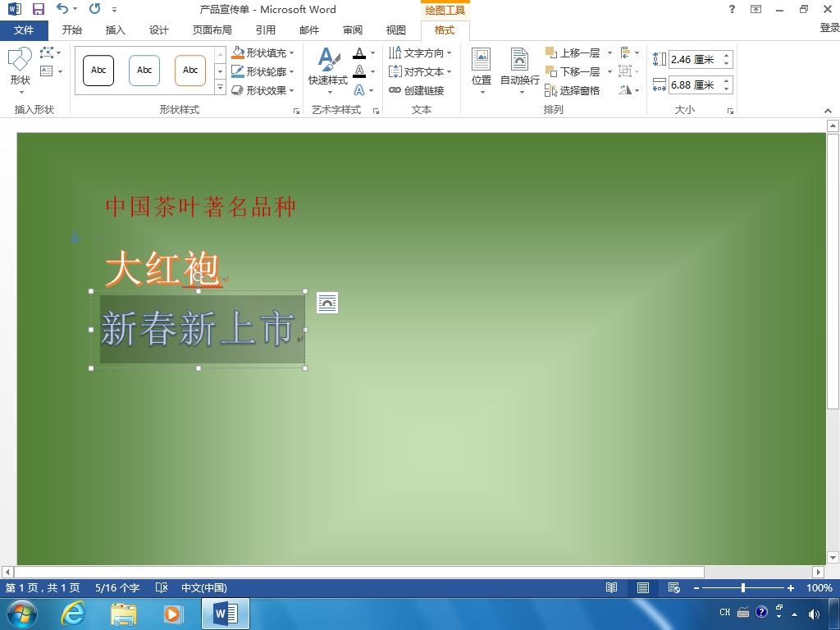Apply the orange outline Abc shape style
Viewport: 840px width, 630px height.
pyautogui.click(x=190, y=71)
